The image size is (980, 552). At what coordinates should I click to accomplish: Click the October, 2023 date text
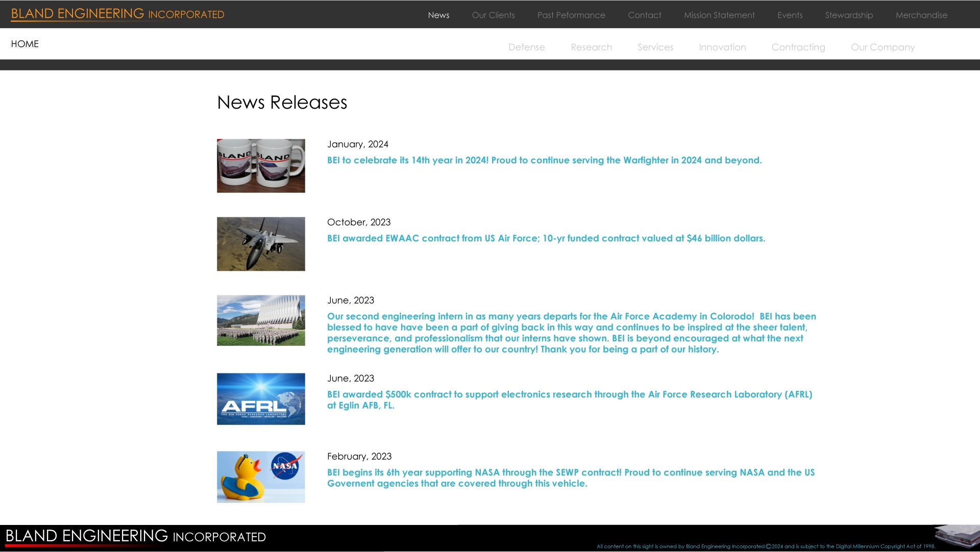tap(359, 222)
